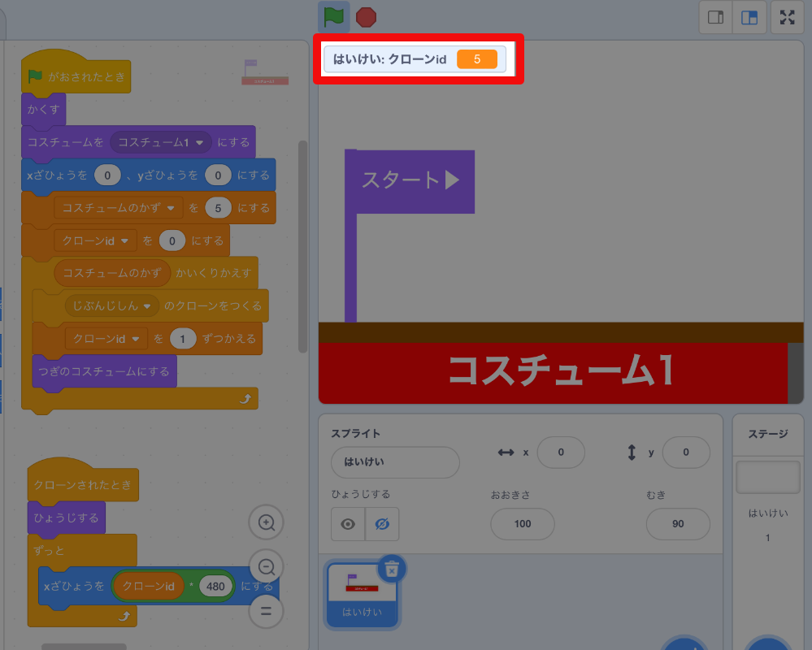The height and width of the screenshot is (650, 812).
Task: Delete the はいけい sprite via trash icon
Action: point(392,570)
